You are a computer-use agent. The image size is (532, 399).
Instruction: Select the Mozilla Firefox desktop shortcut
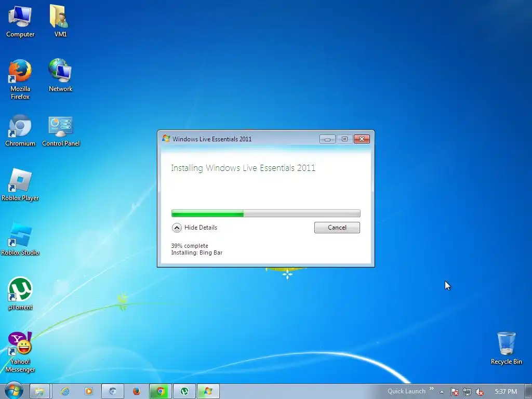20,79
